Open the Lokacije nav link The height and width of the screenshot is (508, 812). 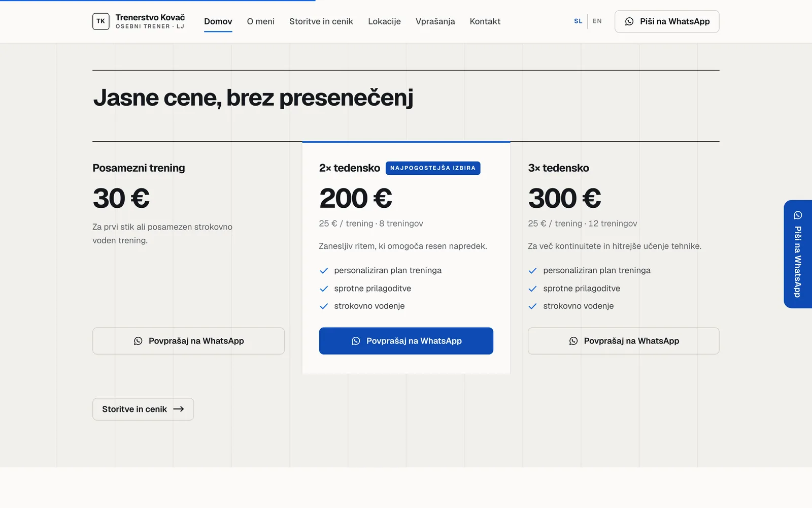tap(384, 21)
